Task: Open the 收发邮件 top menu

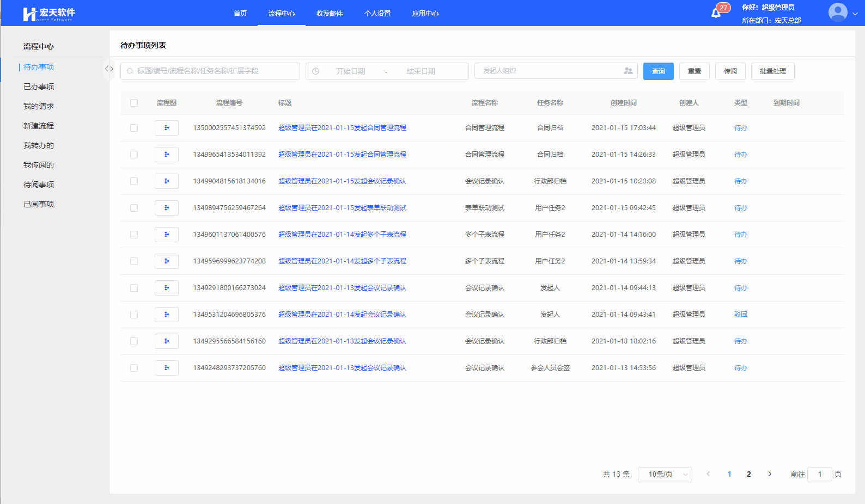Action: (330, 14)
